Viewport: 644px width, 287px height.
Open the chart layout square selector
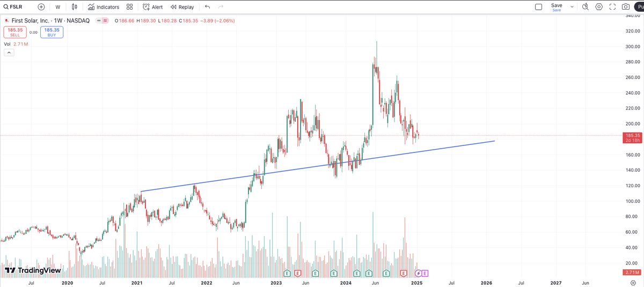(539, 7)
